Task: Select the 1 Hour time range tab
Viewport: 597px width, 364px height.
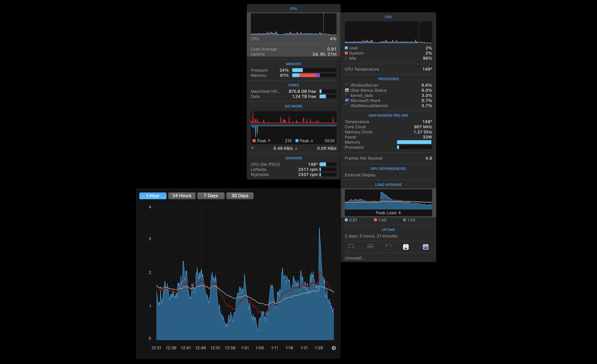Action: pos(153,195)
